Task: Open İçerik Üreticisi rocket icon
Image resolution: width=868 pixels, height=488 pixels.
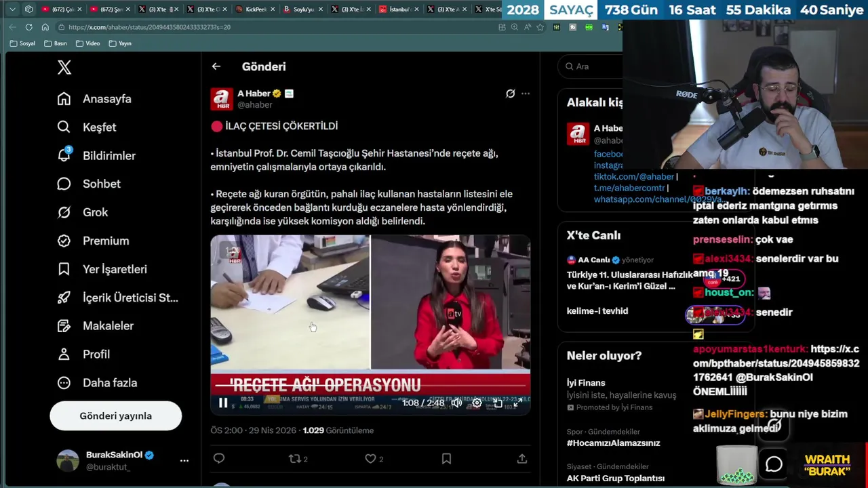Action: [x=64, y=298]
